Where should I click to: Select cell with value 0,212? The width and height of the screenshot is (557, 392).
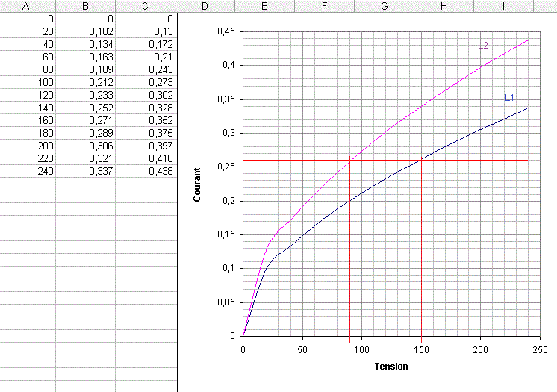tap(86, 82)
